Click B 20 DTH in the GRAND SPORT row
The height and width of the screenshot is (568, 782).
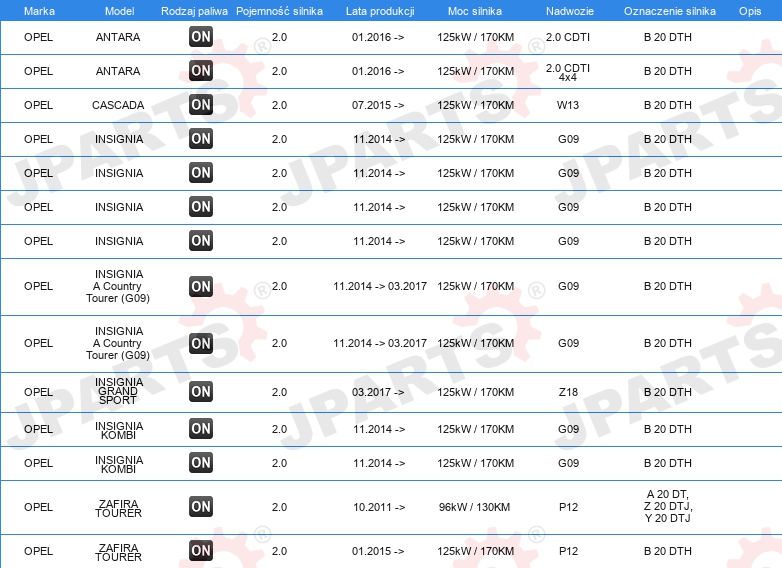[668, 392]
